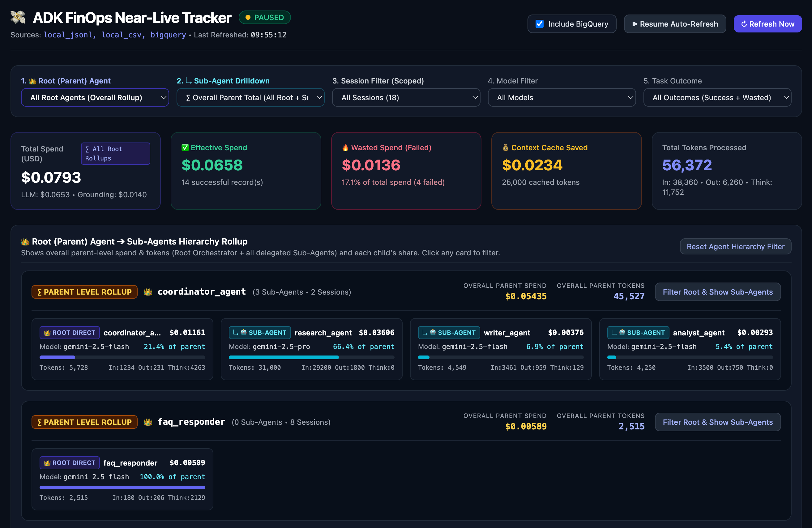812x528 pixels.
Task: Click analyst_agent 5.4% share progress bar
Action: [x=690, y=357]
